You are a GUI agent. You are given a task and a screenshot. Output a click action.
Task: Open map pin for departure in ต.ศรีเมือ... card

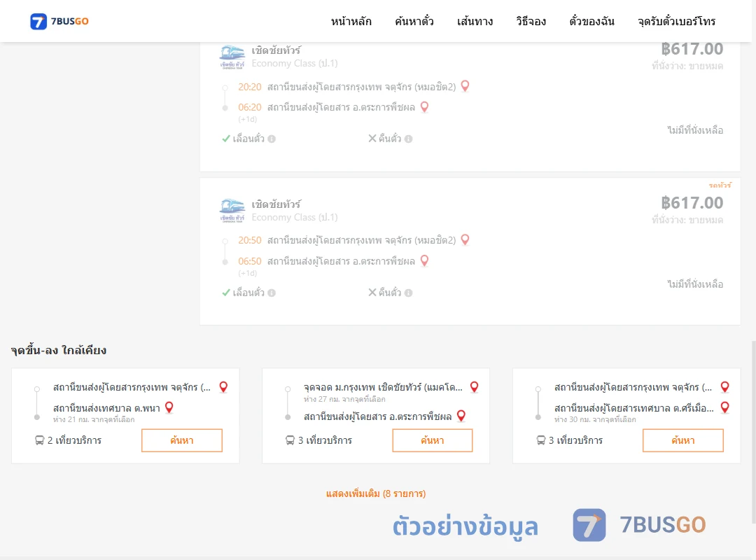click(724, 387)
